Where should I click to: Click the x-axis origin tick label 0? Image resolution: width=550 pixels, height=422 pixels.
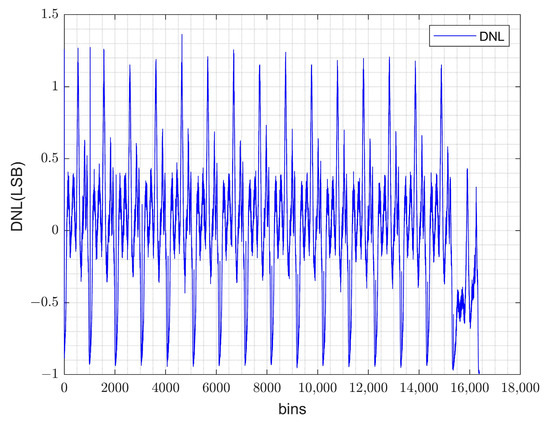click(64, 388)
